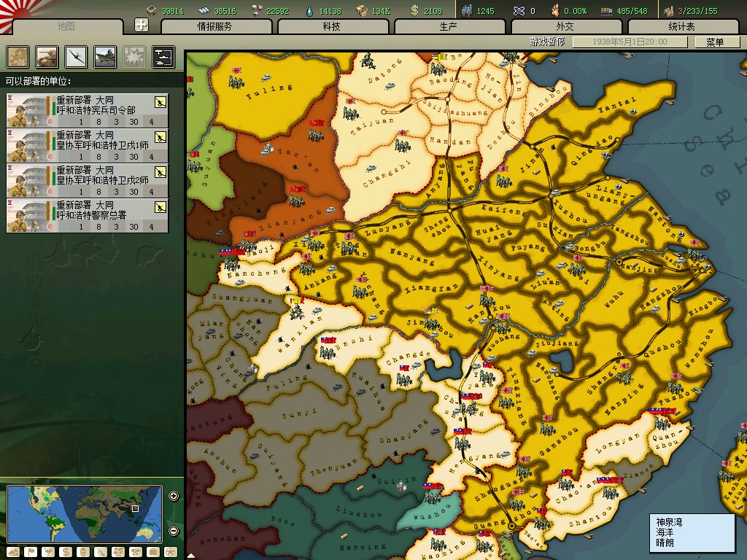Image resolution: width=747 pixels, height=560 pixels.
Task: Select unit row 呼和浩特警察总署 for deployment
Action: pyautogui.click(x=88, y=216)
